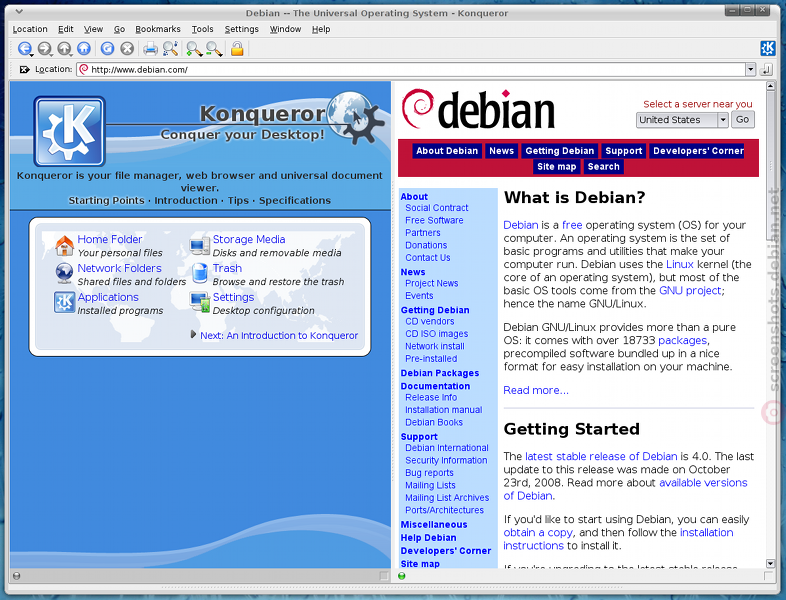The width and height of the screenshot is (786, 600).
Task: Zoom out using the minus magnifier icon
Action: point(214,49)
